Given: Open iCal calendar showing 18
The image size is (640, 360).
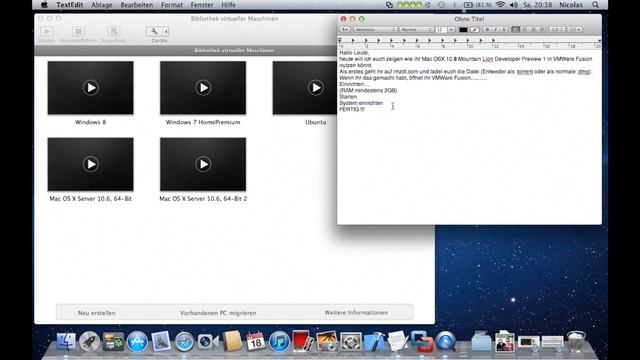Looking at the screenshot, I should [x=256, y=341].
